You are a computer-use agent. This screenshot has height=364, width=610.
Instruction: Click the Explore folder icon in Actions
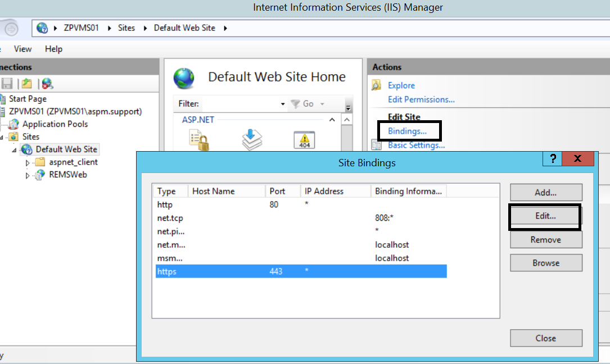pyautogui.click(x=376, y=85)
